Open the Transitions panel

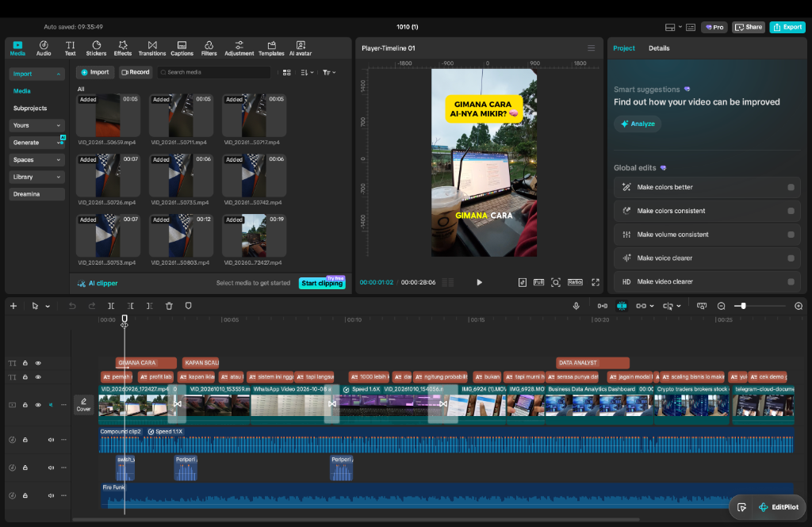click(152, 48)
